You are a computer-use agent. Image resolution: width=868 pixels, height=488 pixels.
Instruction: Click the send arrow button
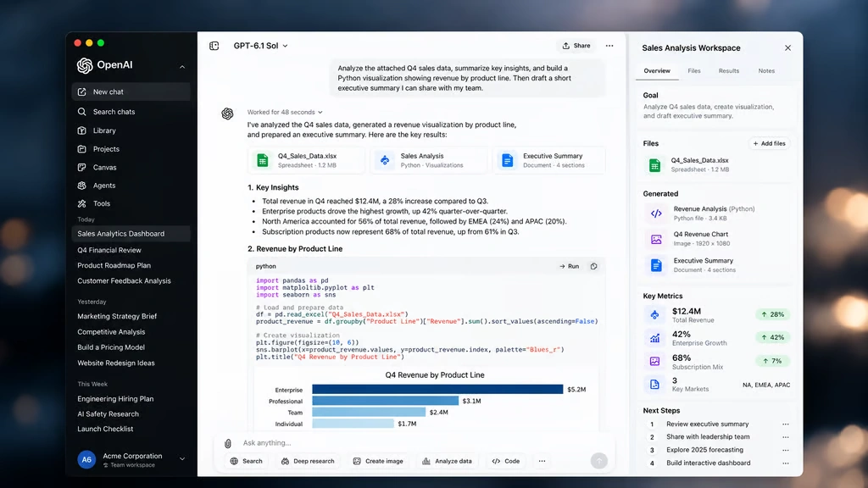coord(599,461)
